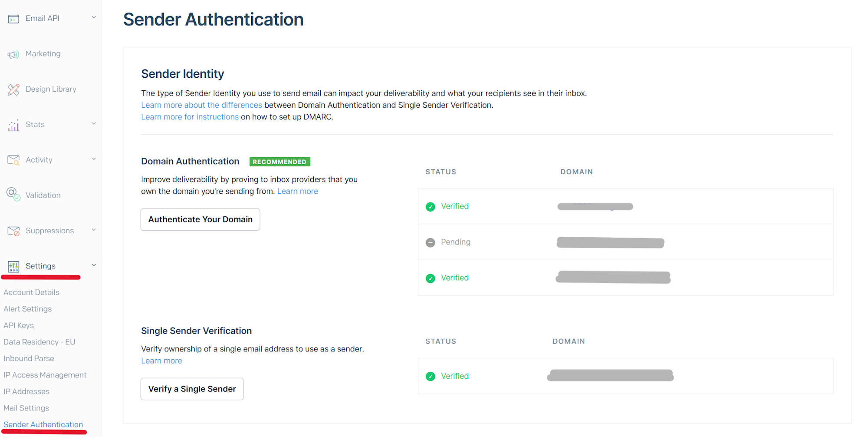Click the Stats bar chart icon
Screen dimensions: 868x437
(13, 125)
